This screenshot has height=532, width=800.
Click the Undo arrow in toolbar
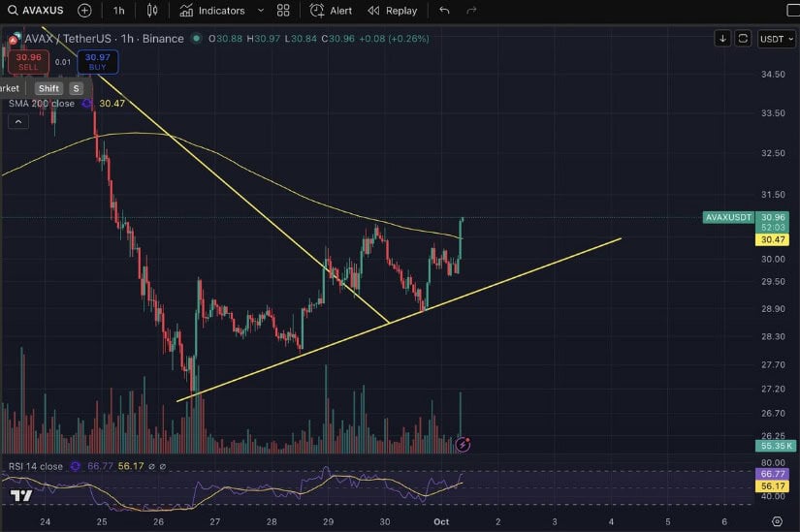[x=444, y=11]
